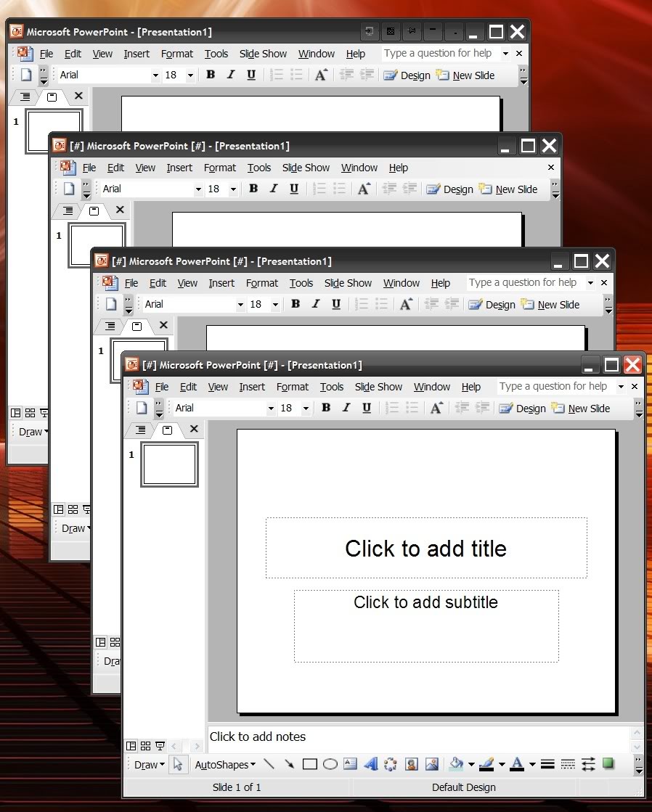Apply Font Color letter A
Viewport: 652px width, 812px height.
[x=517, y=764]
